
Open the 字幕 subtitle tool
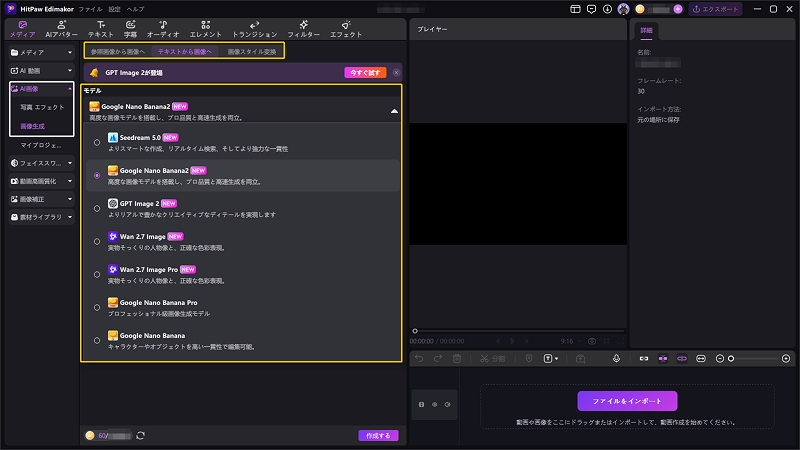tap(131, 29)
